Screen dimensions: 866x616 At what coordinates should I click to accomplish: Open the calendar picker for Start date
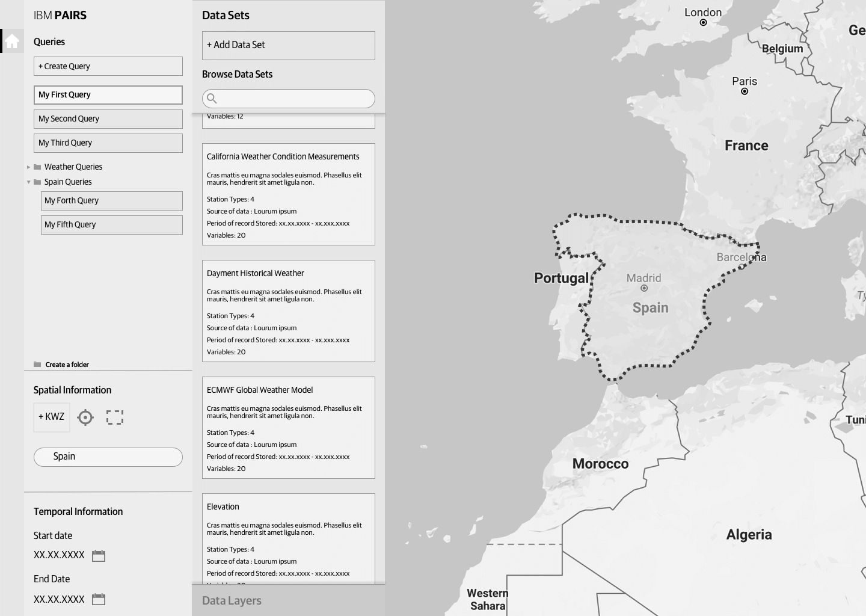pos(99,555)
